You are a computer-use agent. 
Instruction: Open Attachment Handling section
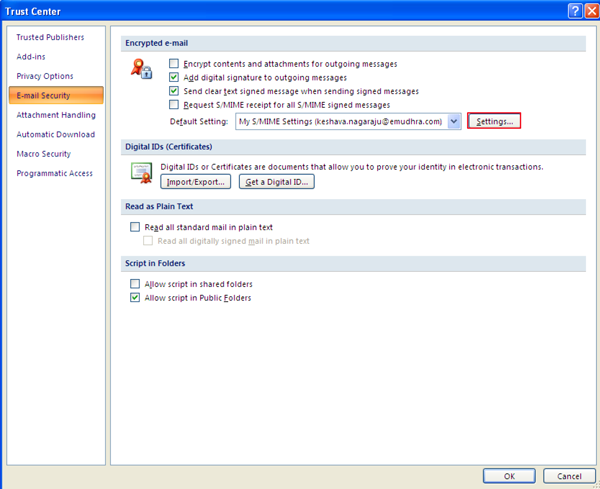56,115
